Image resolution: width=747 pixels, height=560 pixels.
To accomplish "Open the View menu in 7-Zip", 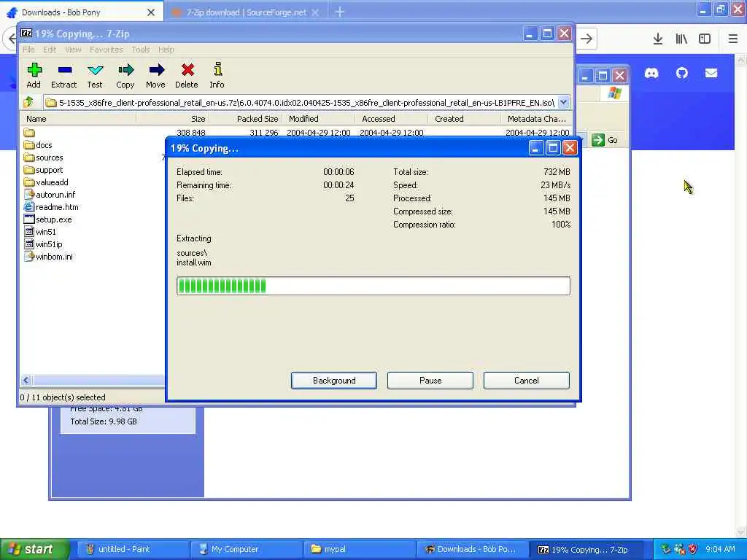I will coord(73,50).
